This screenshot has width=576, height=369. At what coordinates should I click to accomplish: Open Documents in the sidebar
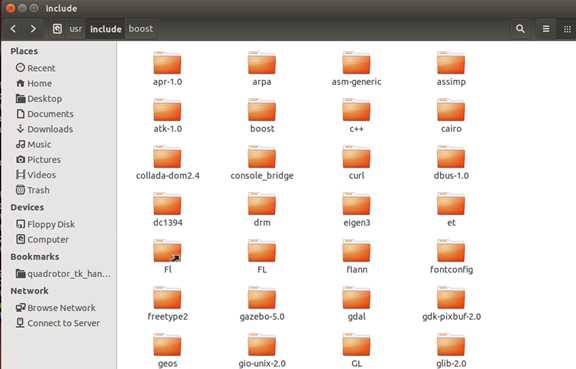[x=44, y=114]
